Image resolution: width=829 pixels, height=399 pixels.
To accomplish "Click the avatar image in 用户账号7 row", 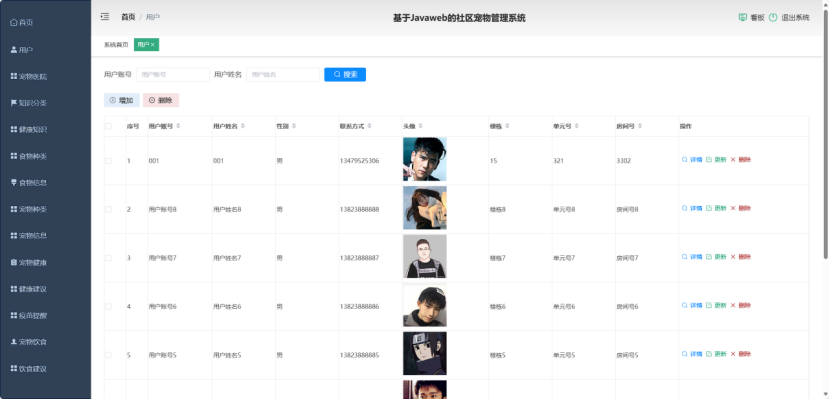I will pyautogui.click(x=425, y=256).
